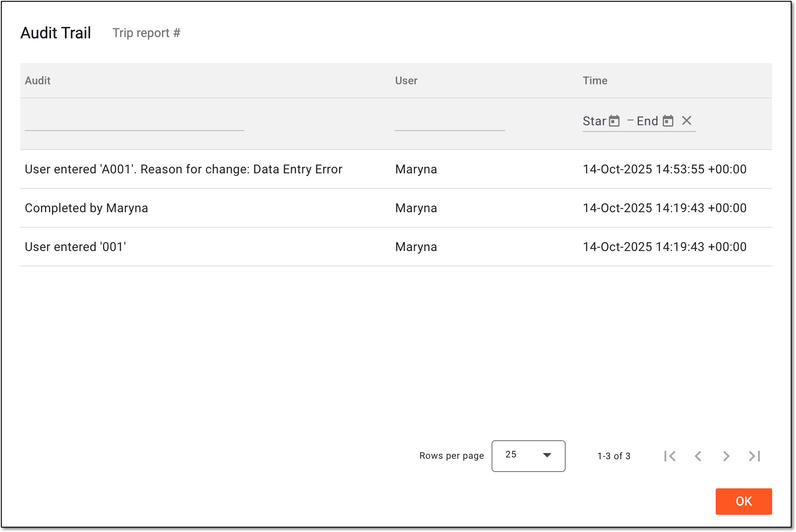This screenshot has width=796, height=532.
Task: Jump to the last page of results
Action: tap(755, 456)
